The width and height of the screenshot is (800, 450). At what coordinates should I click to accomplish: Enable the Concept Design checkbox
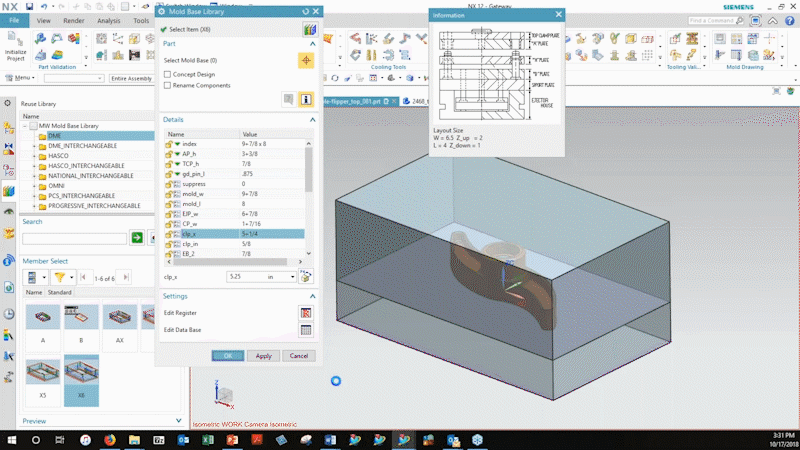[x=167, y=74]
